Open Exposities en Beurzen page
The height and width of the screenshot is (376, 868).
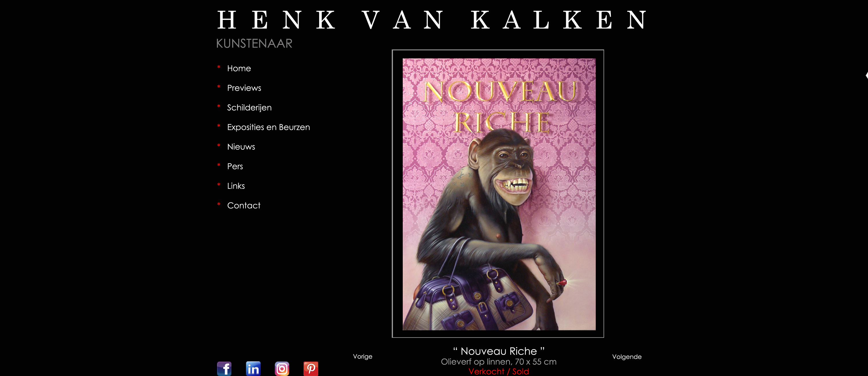269,127
